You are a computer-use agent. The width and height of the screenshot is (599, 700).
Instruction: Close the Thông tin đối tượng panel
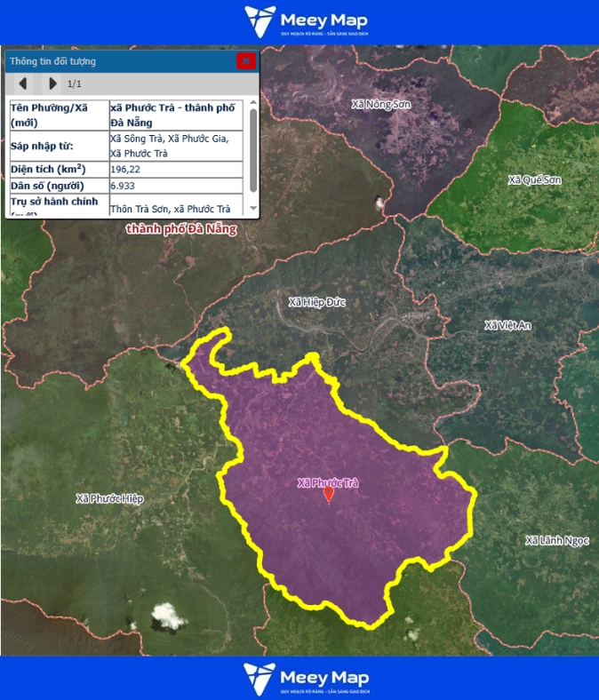pyautogui.click(x=246, y=61)
